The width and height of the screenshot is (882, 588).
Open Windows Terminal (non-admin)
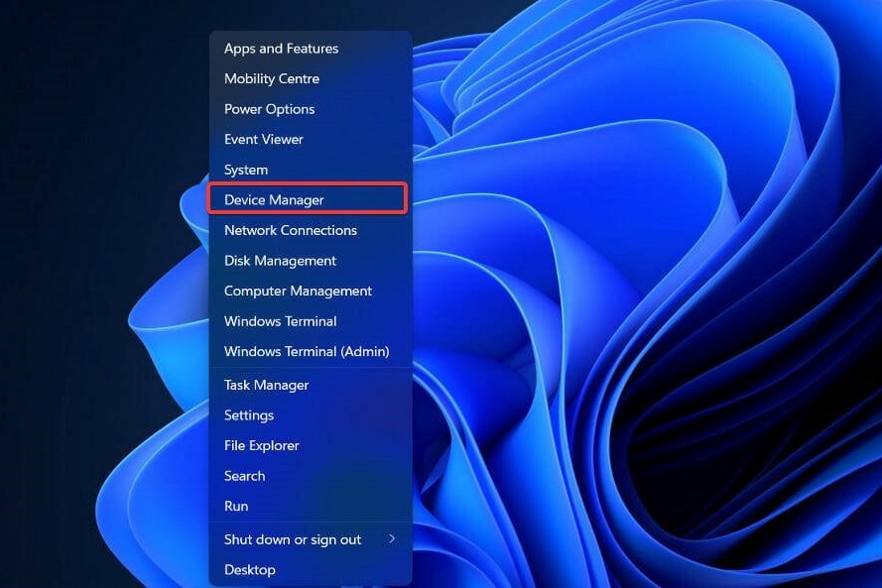tap(280, 321)
